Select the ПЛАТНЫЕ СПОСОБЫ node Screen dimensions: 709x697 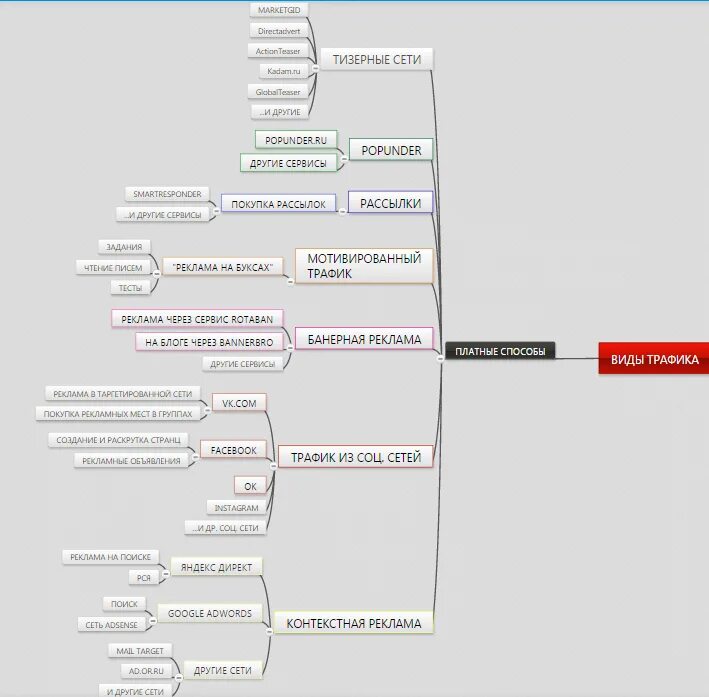pos(500,351)
